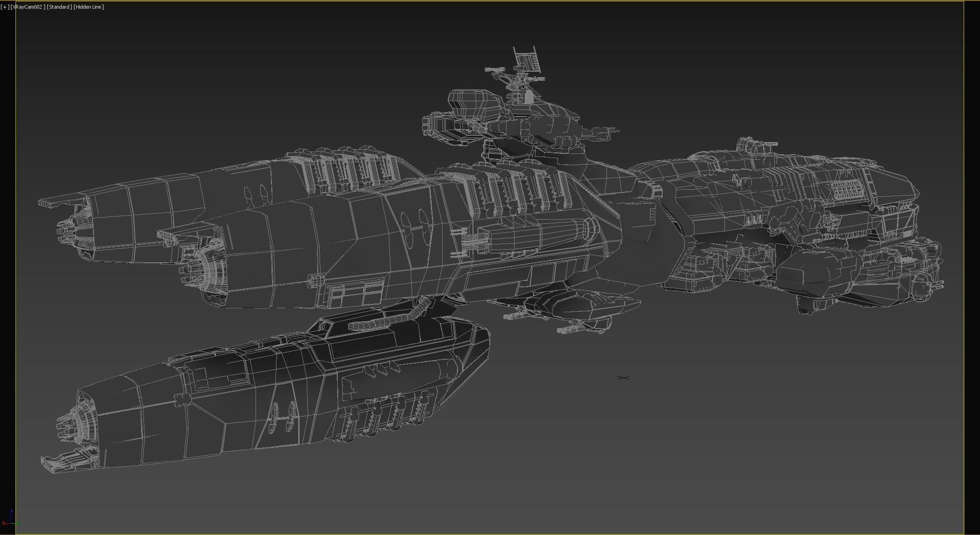Open the Hidden Line shading menu
Screen dimensions: 980x535
(x=89, y=7)
